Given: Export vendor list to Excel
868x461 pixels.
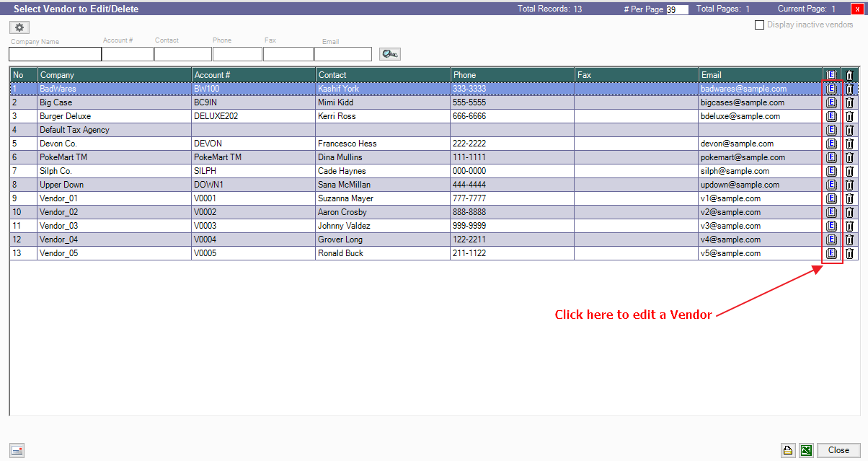Looking at the screenshot, I should point(807,450).
